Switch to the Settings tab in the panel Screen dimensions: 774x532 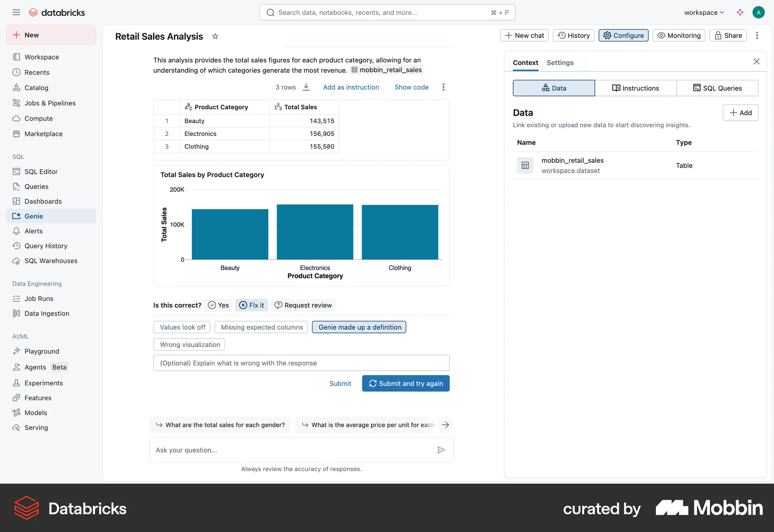pos(560,62)
